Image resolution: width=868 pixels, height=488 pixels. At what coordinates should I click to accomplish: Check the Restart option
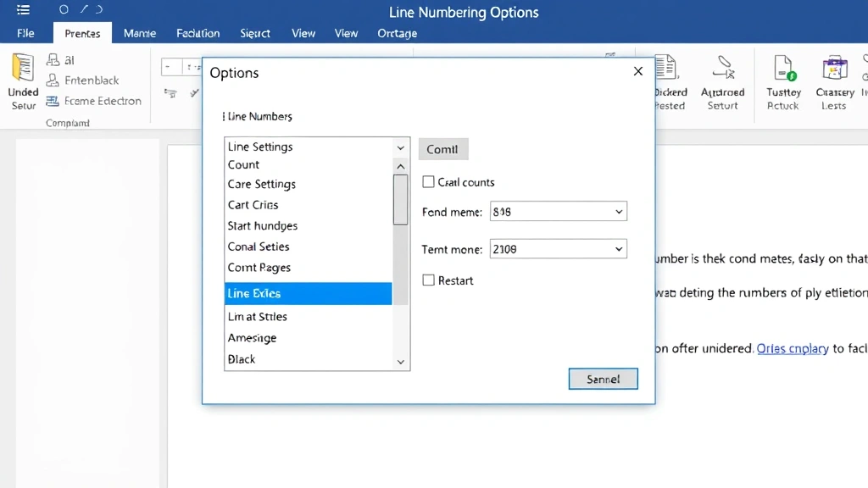coord(428,280)
